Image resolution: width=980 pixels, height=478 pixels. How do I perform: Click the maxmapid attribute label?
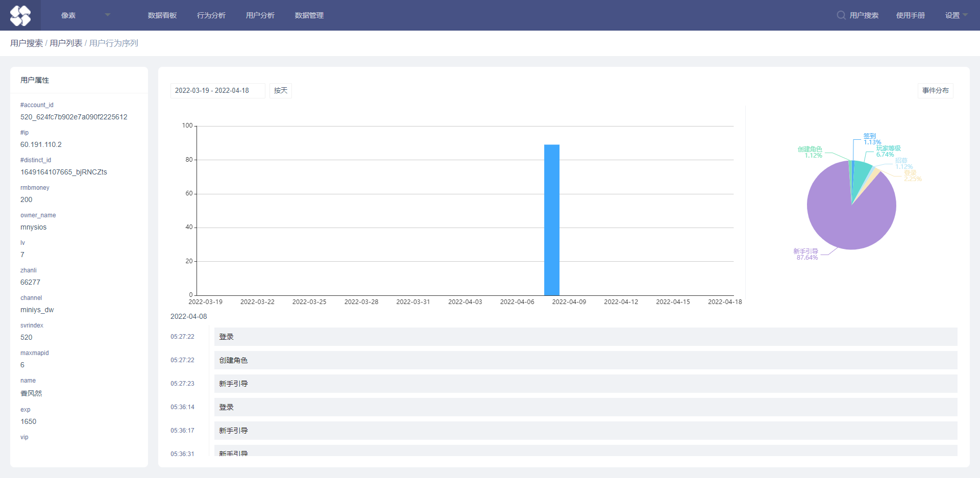[35, 353]
